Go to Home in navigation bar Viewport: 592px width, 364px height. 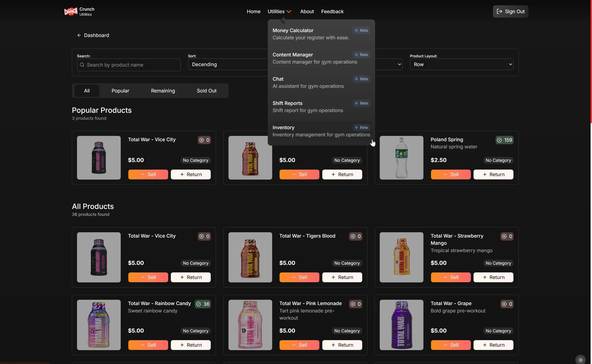coord(253,11)
